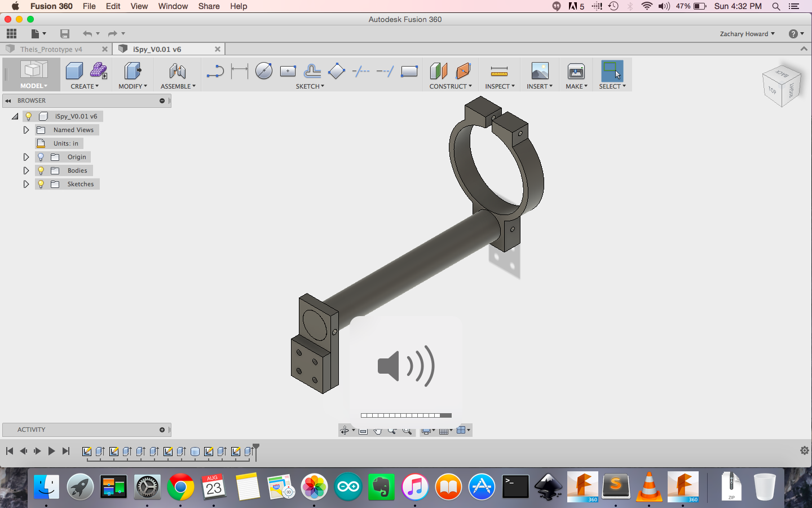812x508 pixels.
Task: Toggle the Origin folder light bulb
Action: click(41, 157)
